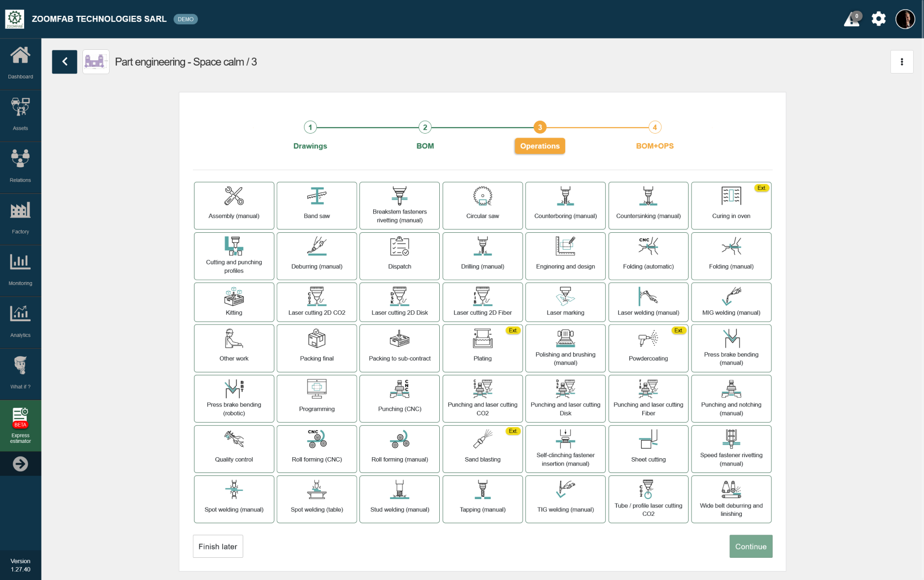The height and width of the screenshot is (580, 924).
Task: Select TIG welding (manual)
Action: (x=566, y=499)
